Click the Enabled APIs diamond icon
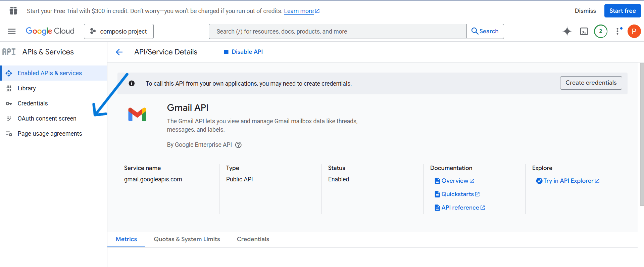 coord(9,73)
